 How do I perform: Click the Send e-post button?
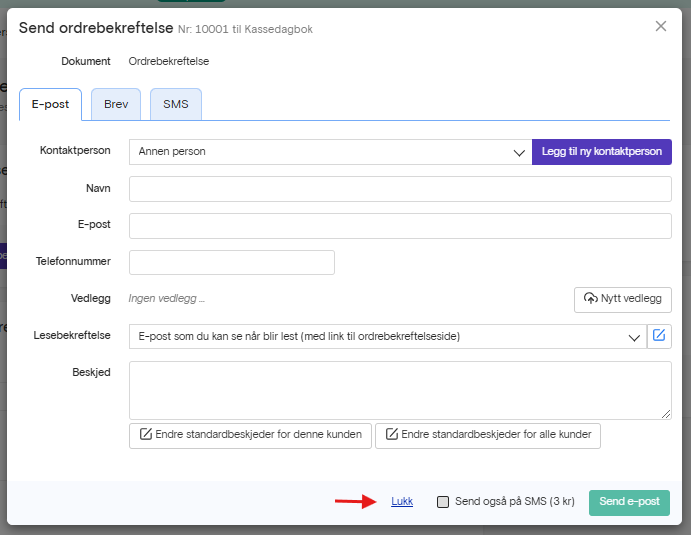629,502
